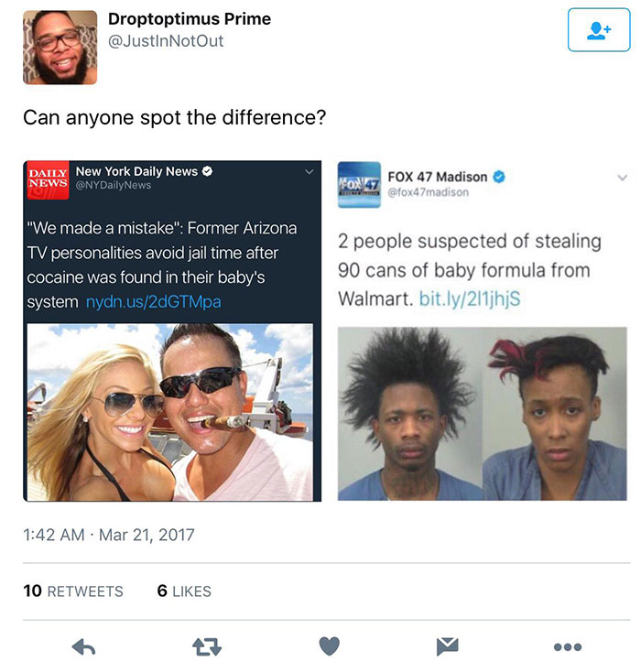
Task: View the 6 Likes list
Action: pyautogui.click(x=184, y=591)
